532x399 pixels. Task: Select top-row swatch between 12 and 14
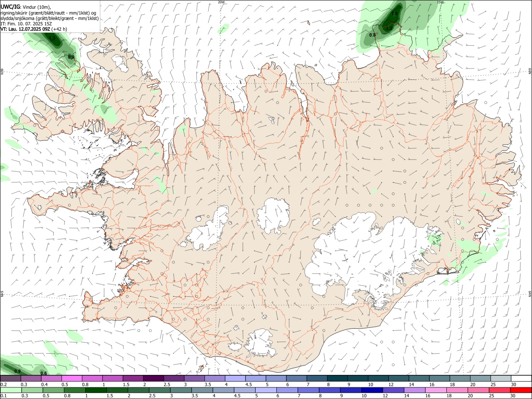(x=398, y=379)
